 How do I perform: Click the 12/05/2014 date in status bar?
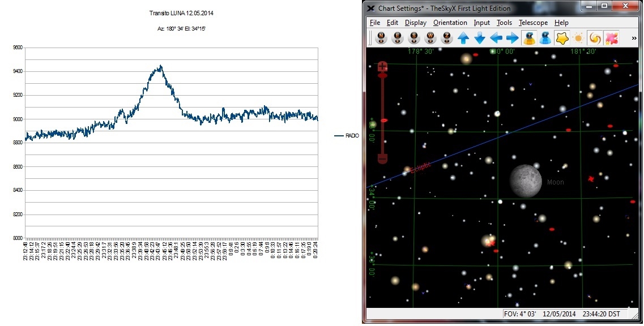pos(559,314)
